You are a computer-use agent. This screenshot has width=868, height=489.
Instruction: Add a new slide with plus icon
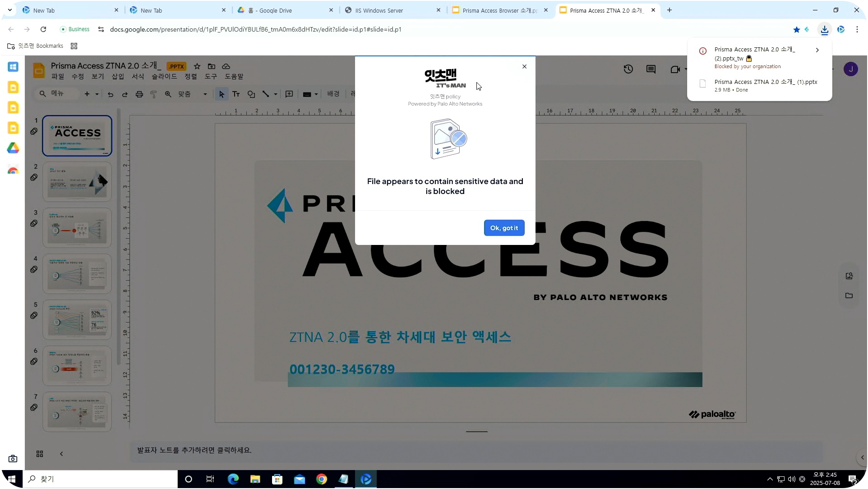pos(87,94)
